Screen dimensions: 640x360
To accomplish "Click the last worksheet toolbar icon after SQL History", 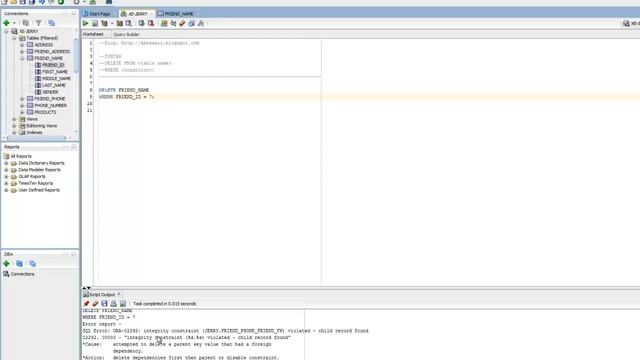I will click(201, 24).
